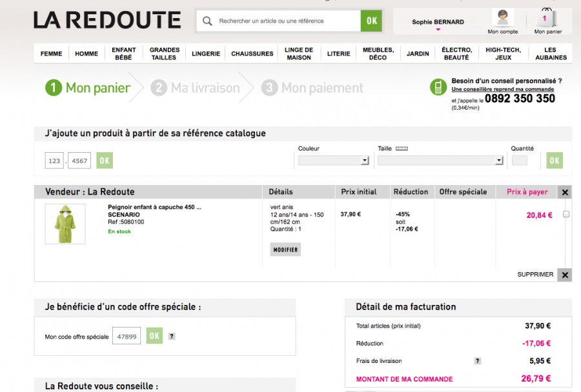Screen dimensions: 581x392
Task: Tick the checkbox beside the 20,84 € price
Action: pyautogui.click(x=566, y=214)
